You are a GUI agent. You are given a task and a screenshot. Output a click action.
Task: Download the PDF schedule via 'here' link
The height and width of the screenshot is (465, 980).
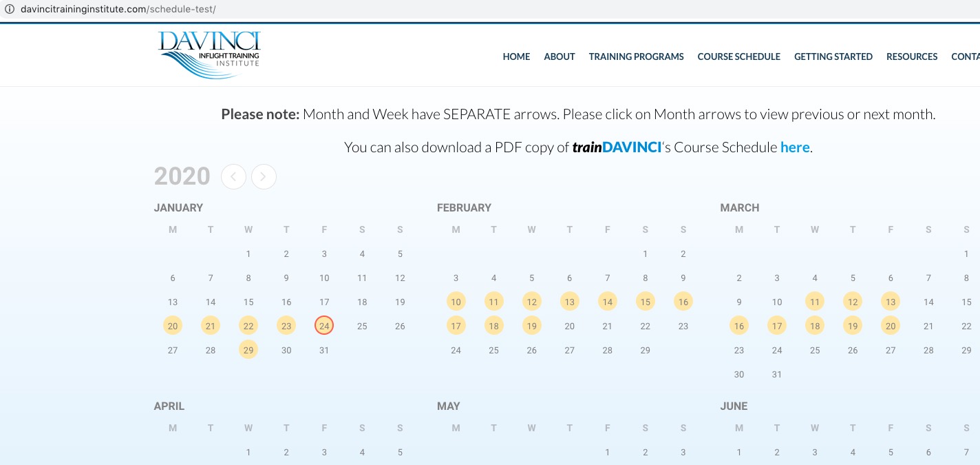[x=794, y=147]
